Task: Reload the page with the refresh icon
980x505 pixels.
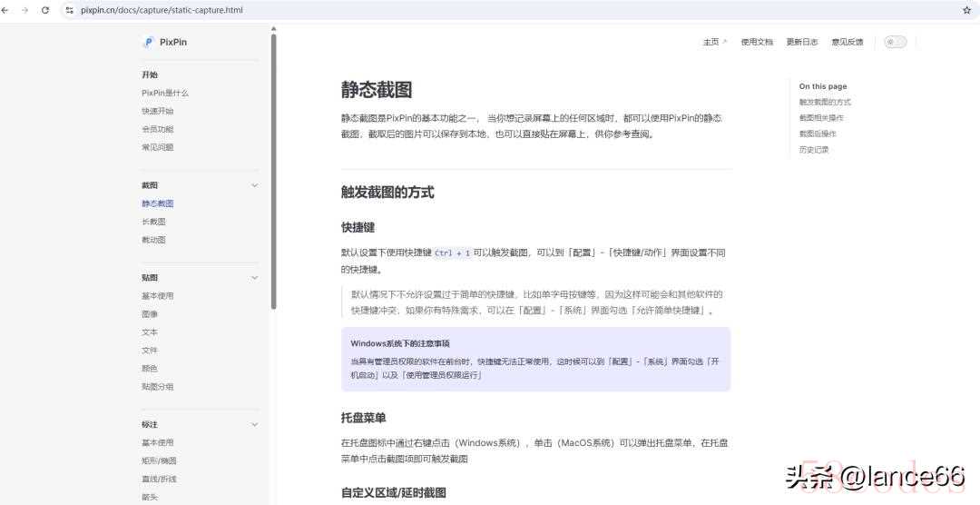Action: click(x=45, y=10)
